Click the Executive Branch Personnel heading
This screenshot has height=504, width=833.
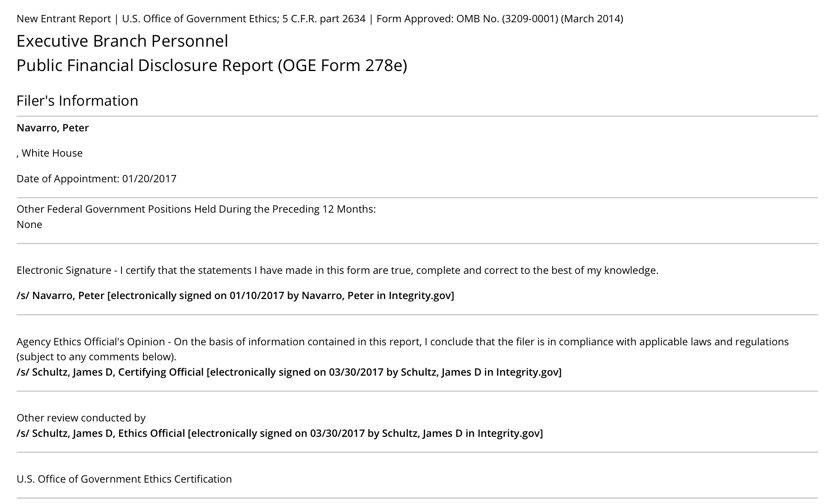tap(122, 41)
